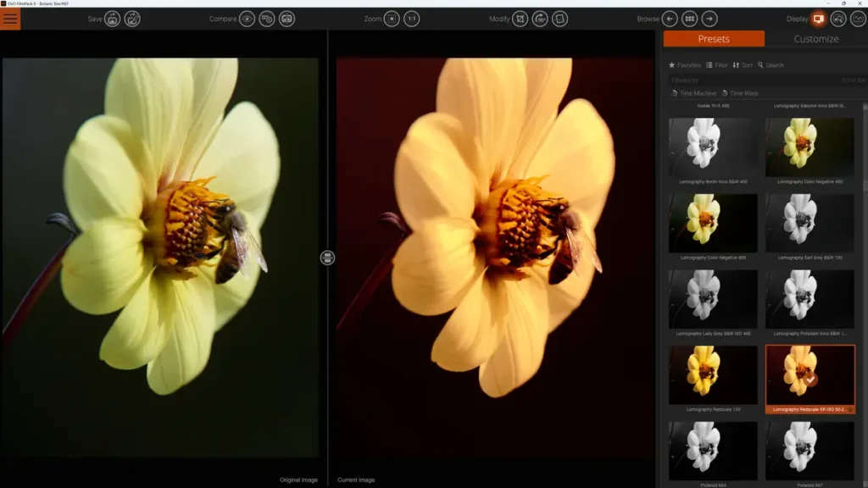Viewport: 868px width, 488px height.
Task: Open the hamburger menu
Action: 10,18
